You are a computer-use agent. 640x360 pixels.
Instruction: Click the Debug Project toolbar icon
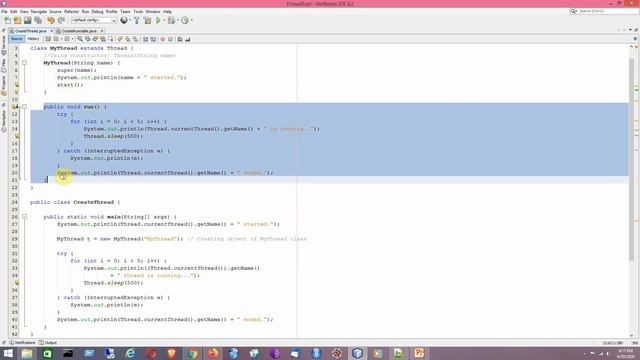coord(171,20)
